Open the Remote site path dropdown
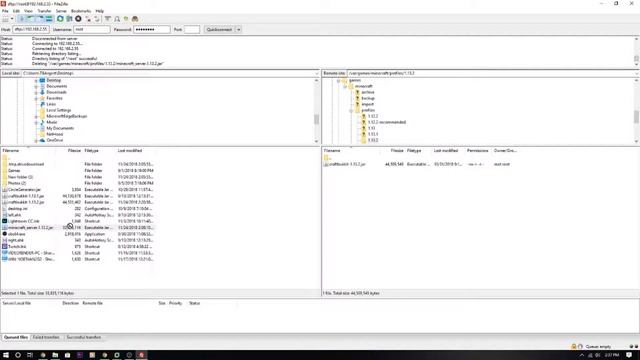This screenshot has width=640, height=360. tap(637, 73)
